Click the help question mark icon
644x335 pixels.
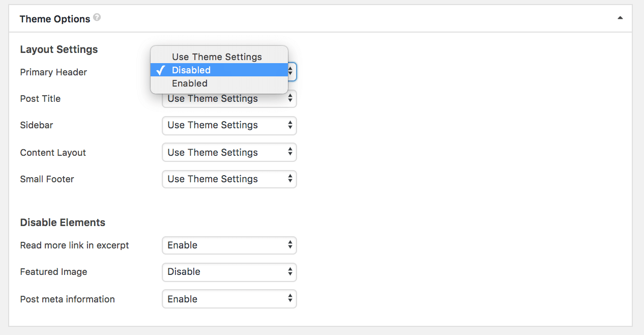point(97,17)
